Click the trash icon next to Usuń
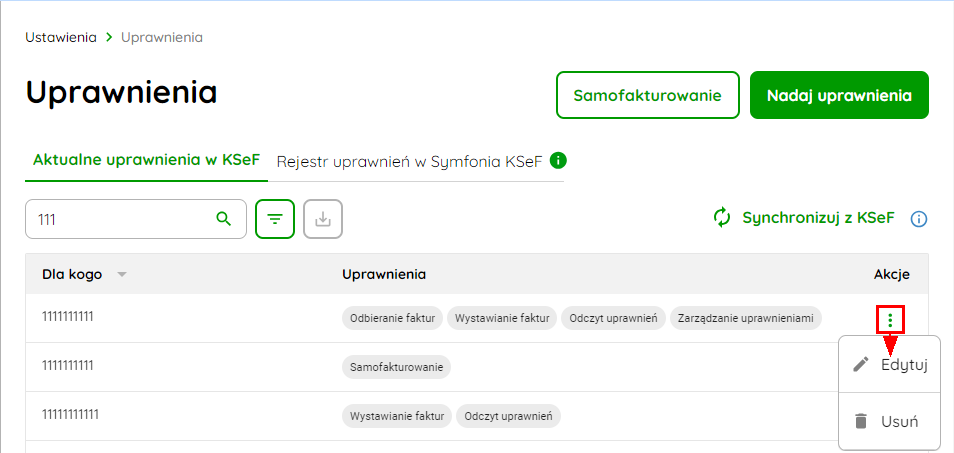This screenshot has width=954, height=453. 860,421
